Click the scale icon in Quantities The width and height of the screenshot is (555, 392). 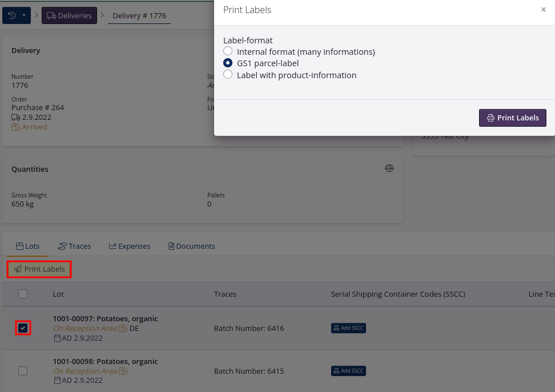(x=389, y=169)
